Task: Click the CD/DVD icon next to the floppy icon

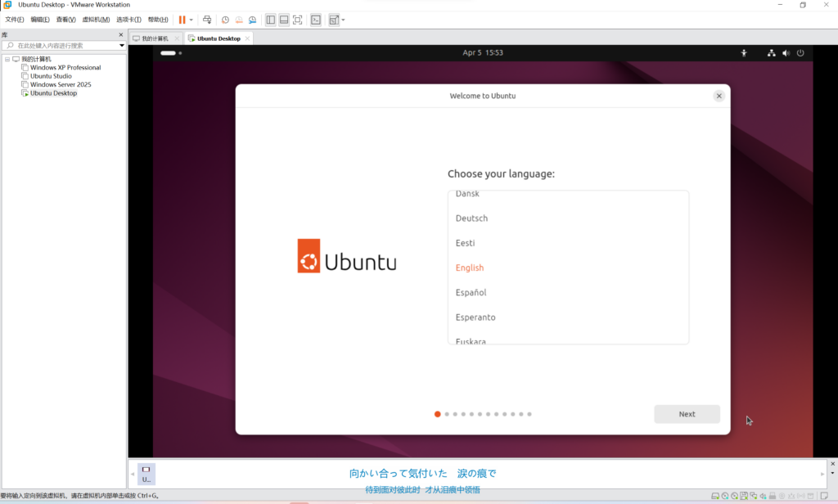Action: click(x=734, y=496)
